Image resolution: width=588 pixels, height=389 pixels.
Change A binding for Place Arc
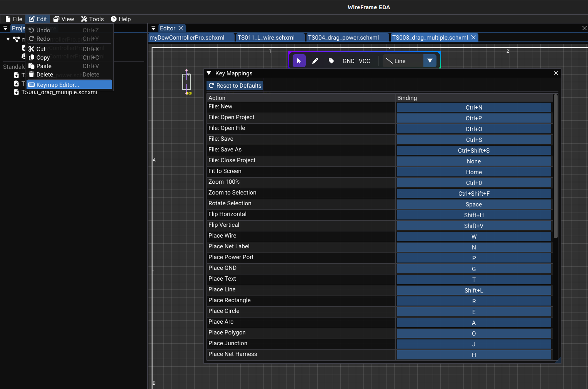tap(474, 323)
